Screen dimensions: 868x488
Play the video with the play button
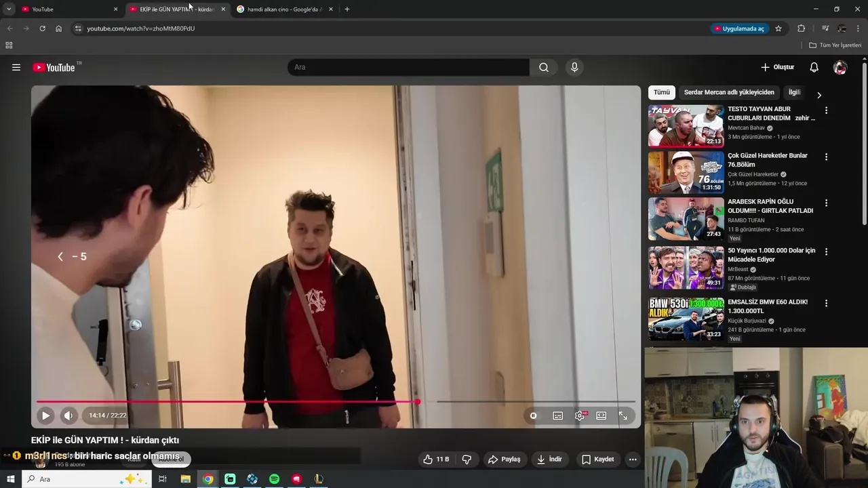(x=45, y=415)
